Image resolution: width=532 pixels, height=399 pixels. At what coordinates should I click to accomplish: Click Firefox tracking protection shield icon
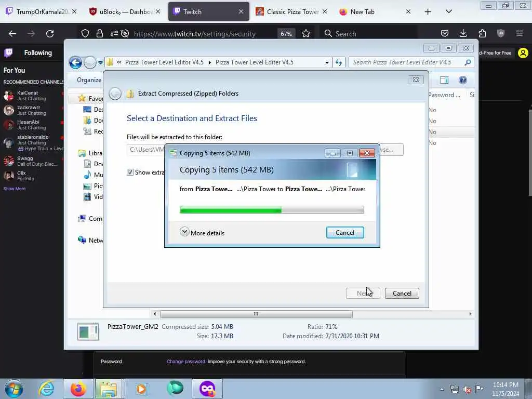click(85, 34)
